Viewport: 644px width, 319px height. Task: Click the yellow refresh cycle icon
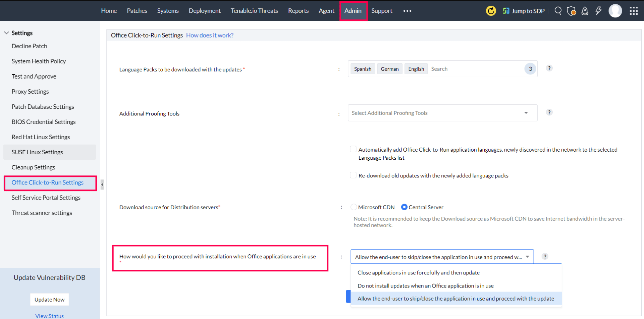[x=491, y=11]
